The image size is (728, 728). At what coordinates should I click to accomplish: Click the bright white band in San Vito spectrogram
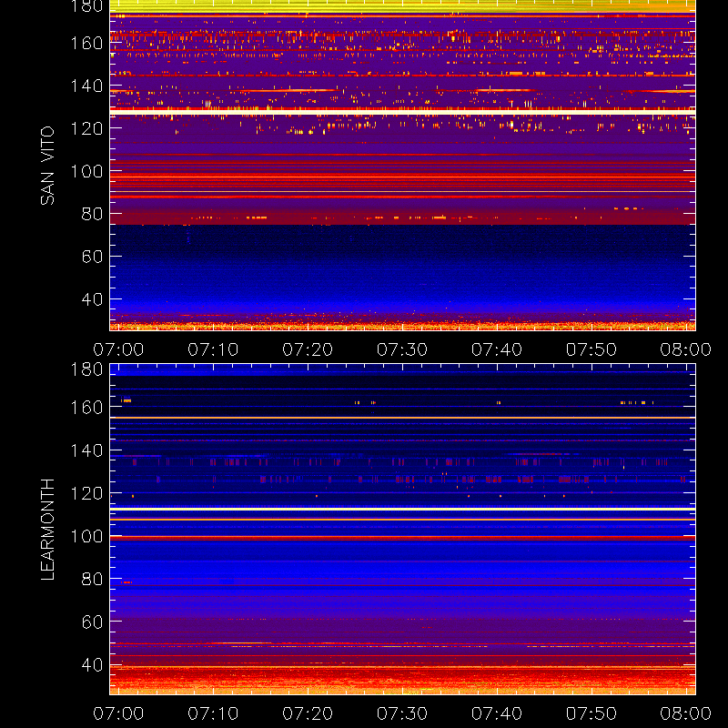click(402, 112)
